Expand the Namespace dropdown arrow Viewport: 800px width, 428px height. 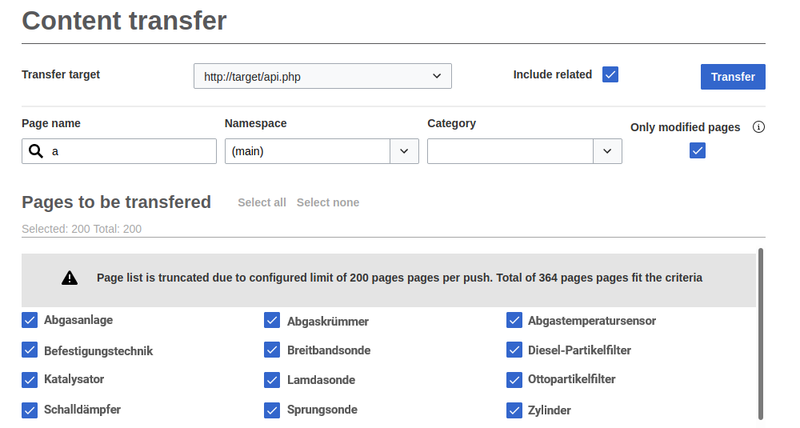coord(404,151)
